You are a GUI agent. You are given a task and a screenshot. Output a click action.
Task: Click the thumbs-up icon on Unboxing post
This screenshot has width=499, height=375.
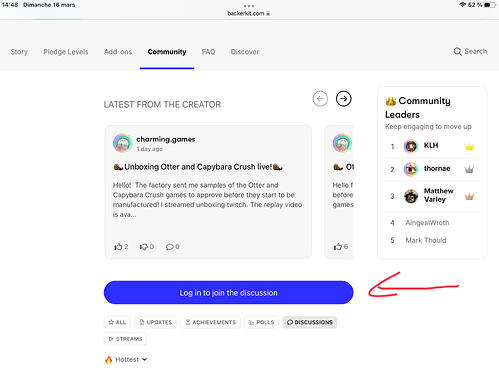click(118, 247)
